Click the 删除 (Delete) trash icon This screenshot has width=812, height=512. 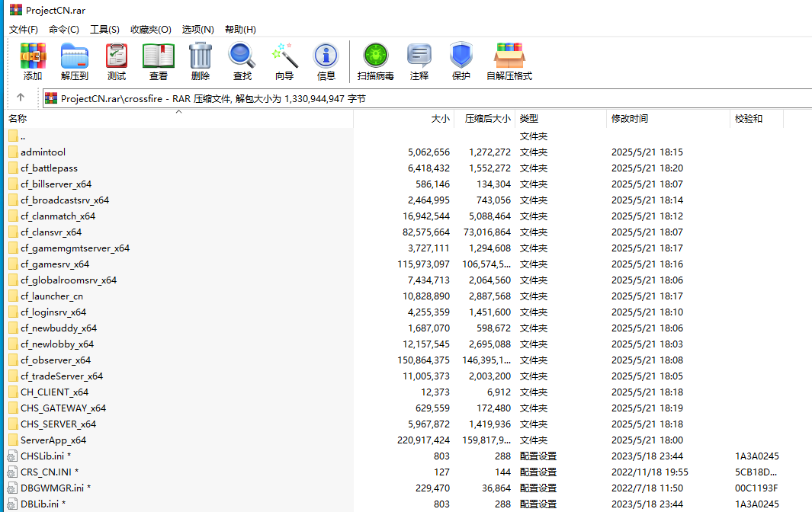click(x=201, y=56)
